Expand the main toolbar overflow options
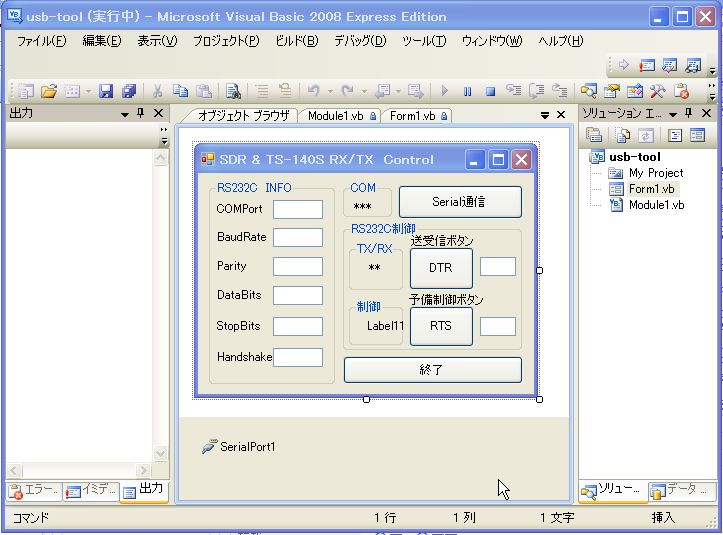 [x=712, y=91]
